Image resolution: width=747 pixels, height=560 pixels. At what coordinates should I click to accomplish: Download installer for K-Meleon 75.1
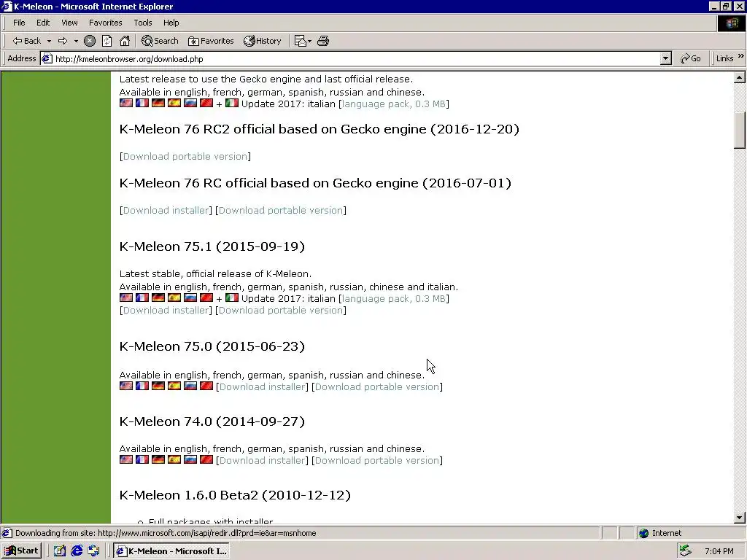166,311
